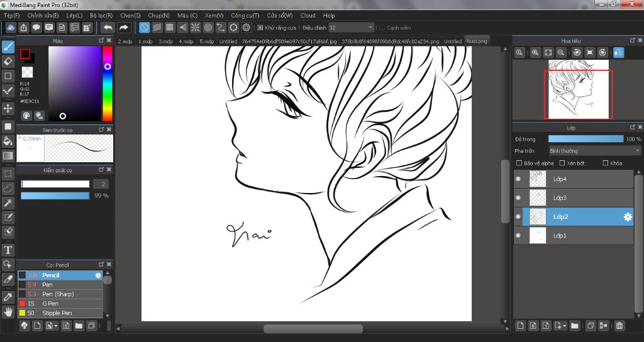This screenshot has width=644, height=342.
Task: Zoom out on the navigator
Action: pyautogui.click(x=560, y=53)
